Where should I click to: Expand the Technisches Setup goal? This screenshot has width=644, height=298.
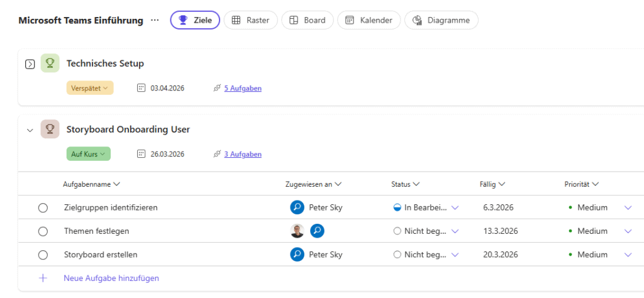30,63
